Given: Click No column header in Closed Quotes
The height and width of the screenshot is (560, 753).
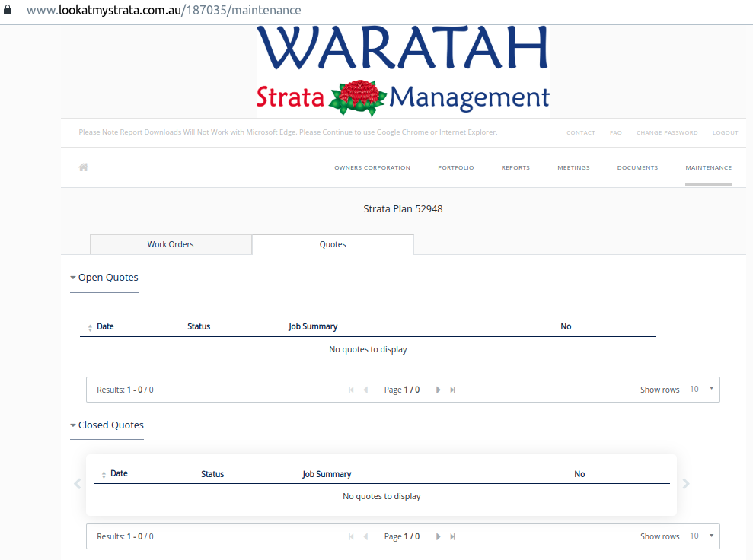Looking at the screenshot, I should pos(579,474).
